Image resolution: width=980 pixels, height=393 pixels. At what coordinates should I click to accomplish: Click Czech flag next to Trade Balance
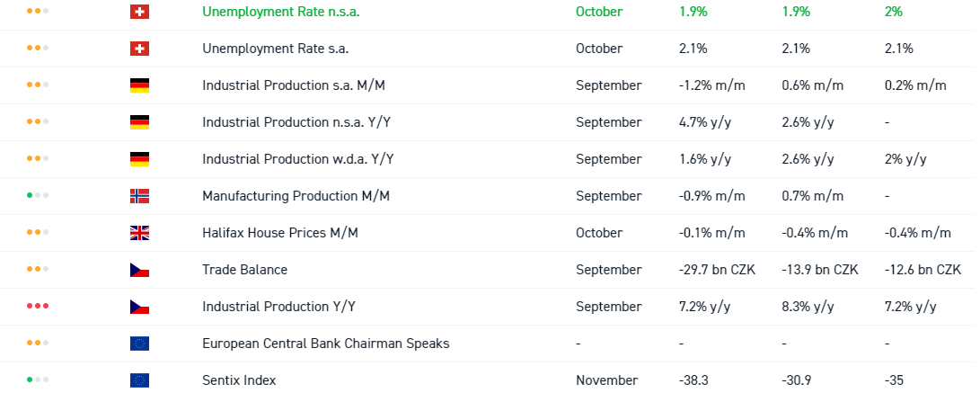139,270
